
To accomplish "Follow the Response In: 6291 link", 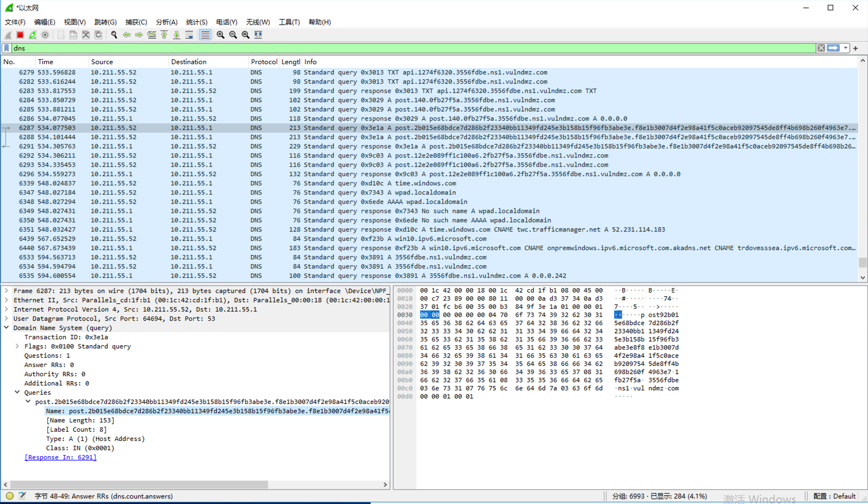I will point(61,457).
